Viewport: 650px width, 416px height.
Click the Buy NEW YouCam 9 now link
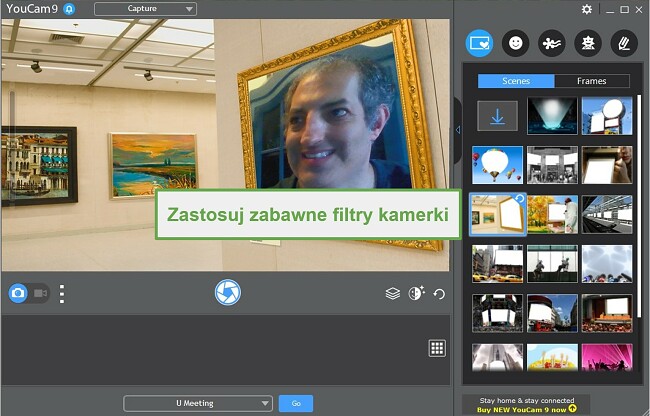[527, 409]
